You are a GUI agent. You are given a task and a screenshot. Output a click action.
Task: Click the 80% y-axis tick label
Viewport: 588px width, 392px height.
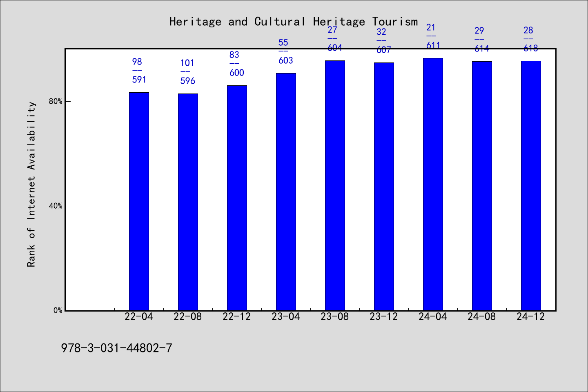(x=56, y=101)
